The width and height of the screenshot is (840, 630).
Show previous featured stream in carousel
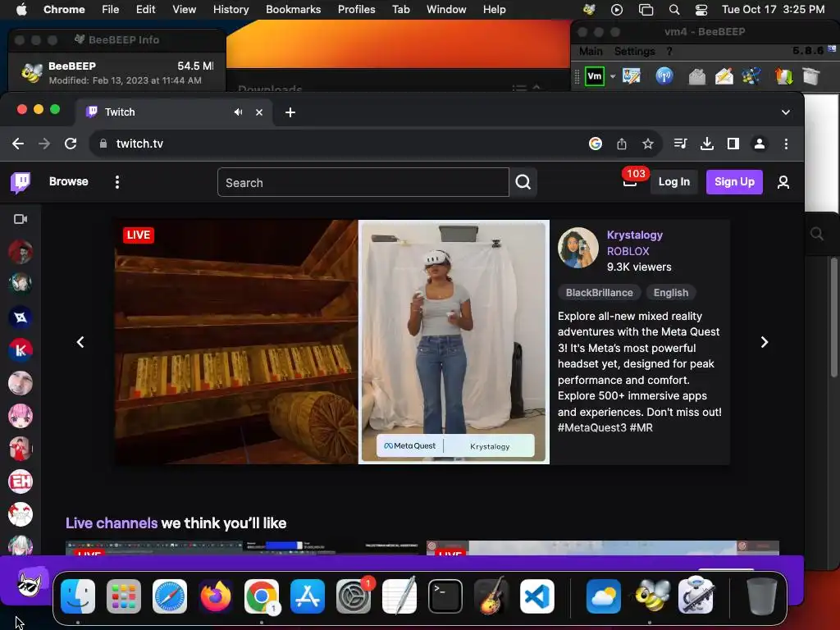point(80,342)
